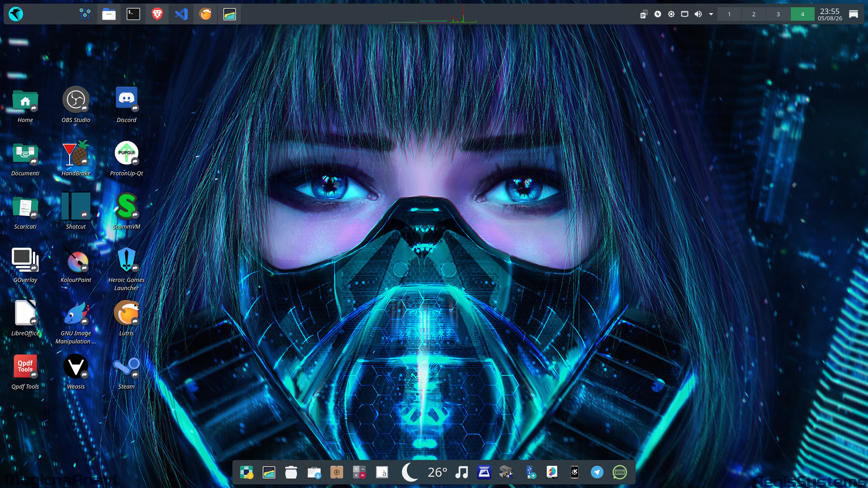Open the system monitor chart icon in top panel
868x488 pixels.
[230, 14]
